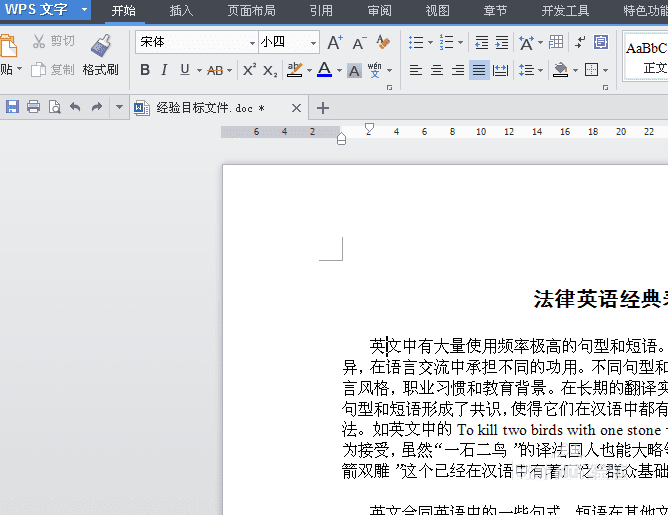Click the phonetic guide wén icon
Screen dimensions: 668x515
coord(374,70)
